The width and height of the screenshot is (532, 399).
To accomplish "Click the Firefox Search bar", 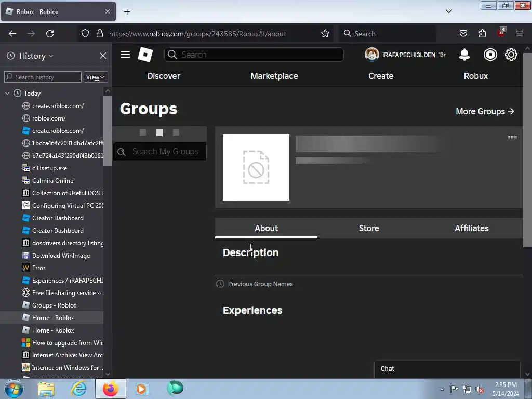I will (387, 34).
